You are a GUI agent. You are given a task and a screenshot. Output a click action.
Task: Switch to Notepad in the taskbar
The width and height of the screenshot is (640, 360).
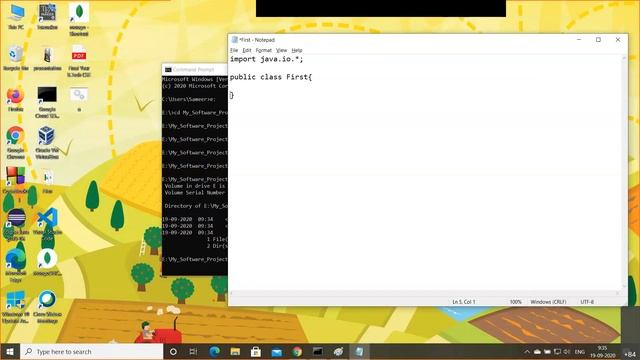point(359,351)
